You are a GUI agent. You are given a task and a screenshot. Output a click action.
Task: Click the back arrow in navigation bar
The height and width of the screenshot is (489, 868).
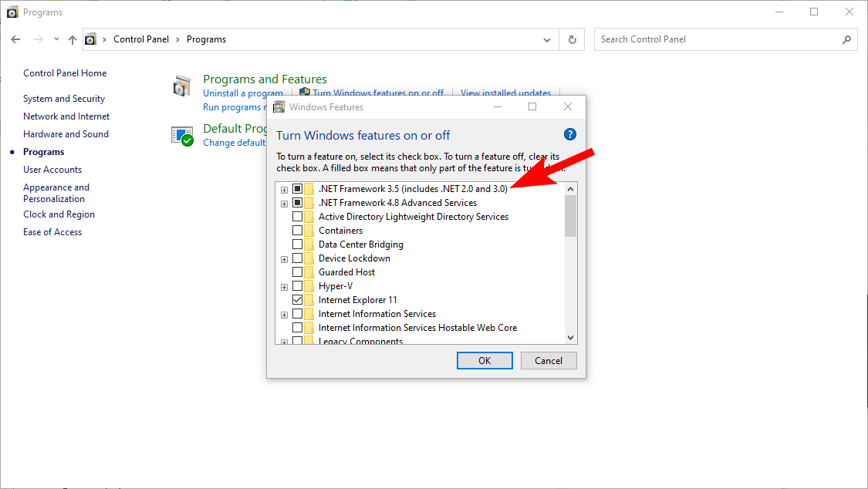[x=15, y=39]
